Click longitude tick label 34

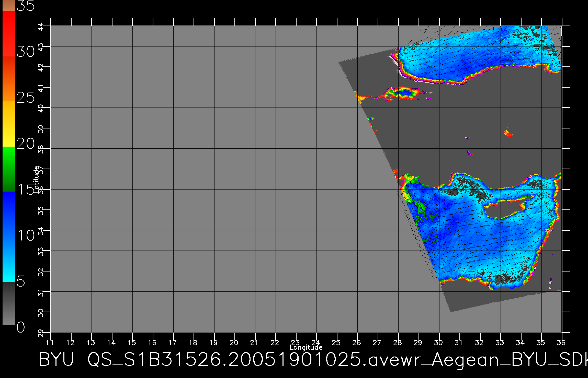click(x=521, y=342)
